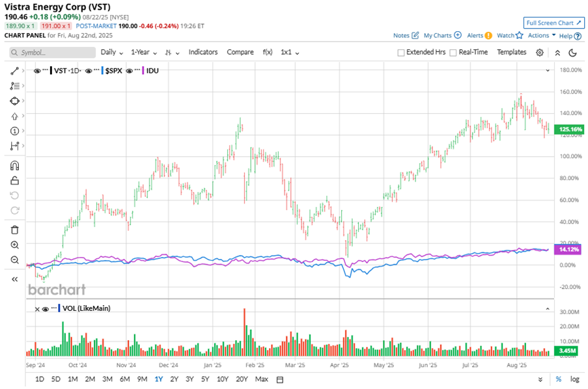The height and width of the screenshot is (389, 588).
Task: Toggle the magnet snap mode
Action: 14,166
